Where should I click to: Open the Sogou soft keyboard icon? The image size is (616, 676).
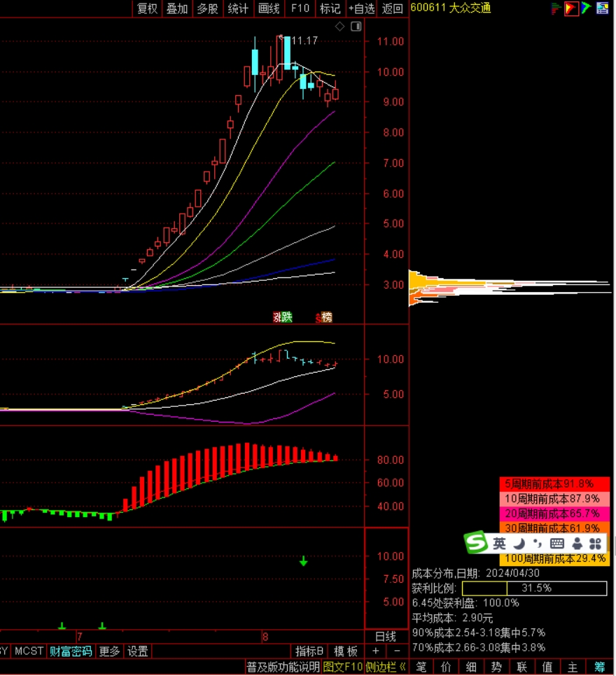pos(558,543)
